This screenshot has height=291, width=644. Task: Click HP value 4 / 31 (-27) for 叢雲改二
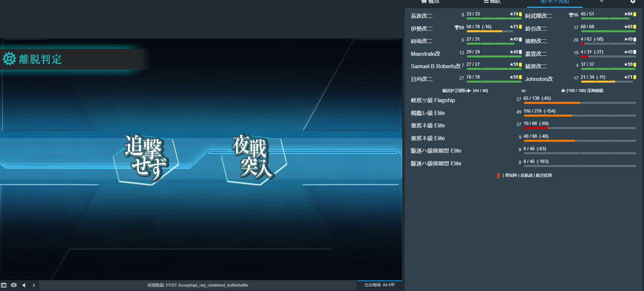(592, 52)
